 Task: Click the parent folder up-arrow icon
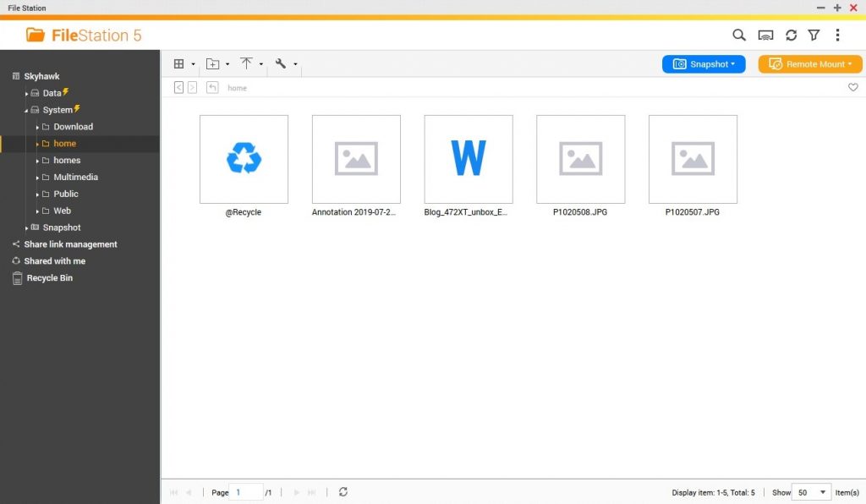tap(212, 88)
